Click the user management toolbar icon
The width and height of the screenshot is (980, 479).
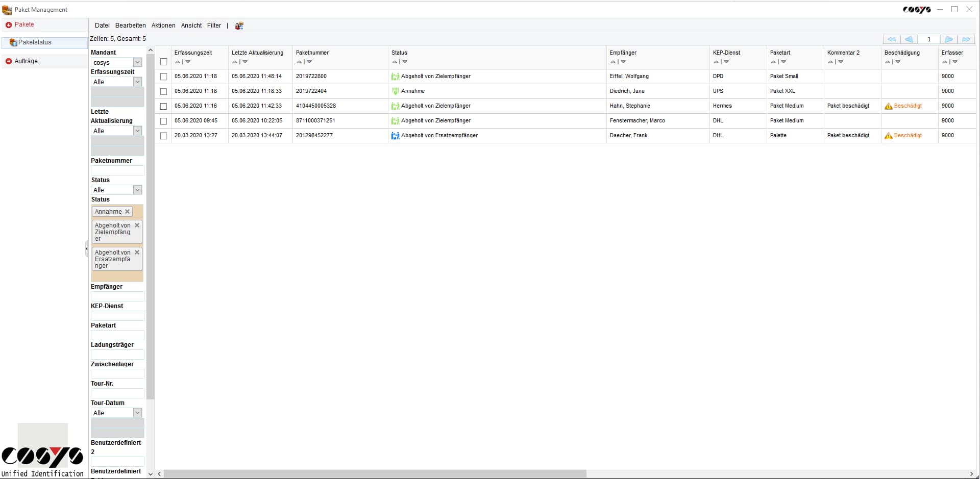(238, 26)
